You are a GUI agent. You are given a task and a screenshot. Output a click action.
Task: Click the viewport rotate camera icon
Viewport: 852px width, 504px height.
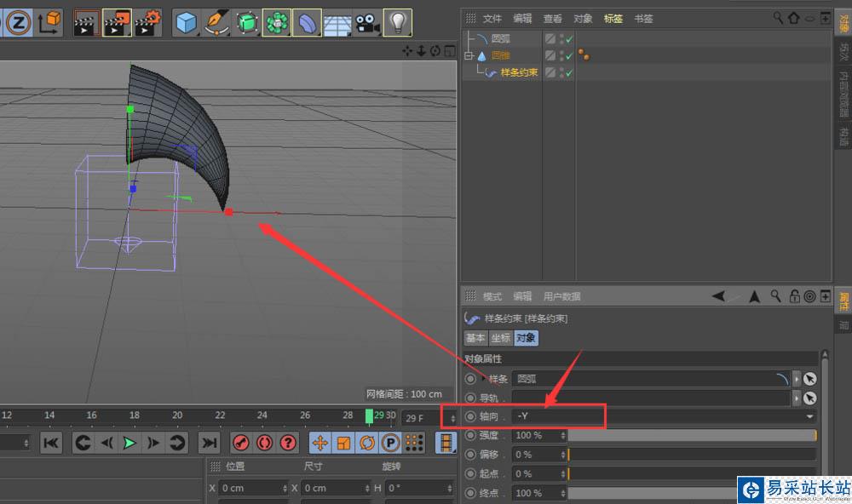(435, 51)
